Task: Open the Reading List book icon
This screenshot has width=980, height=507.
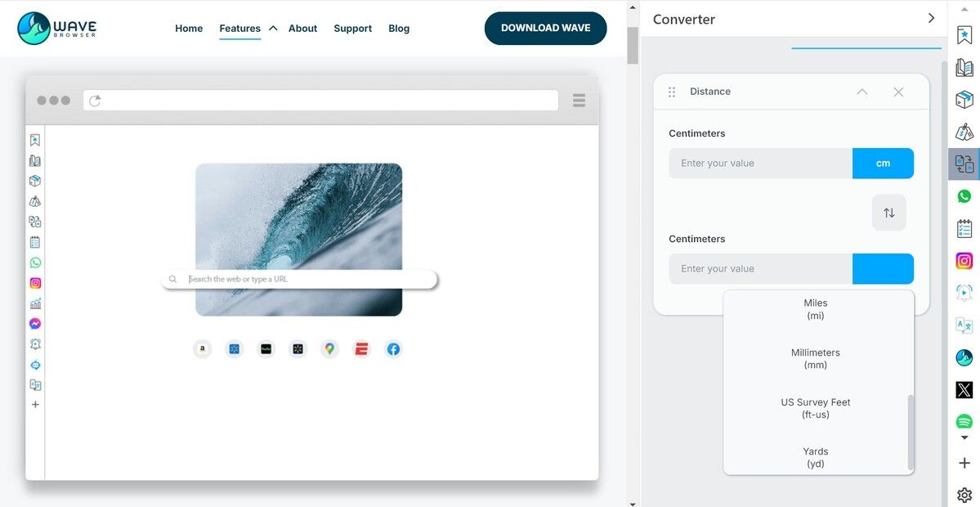Action: [x=964, y=68]
